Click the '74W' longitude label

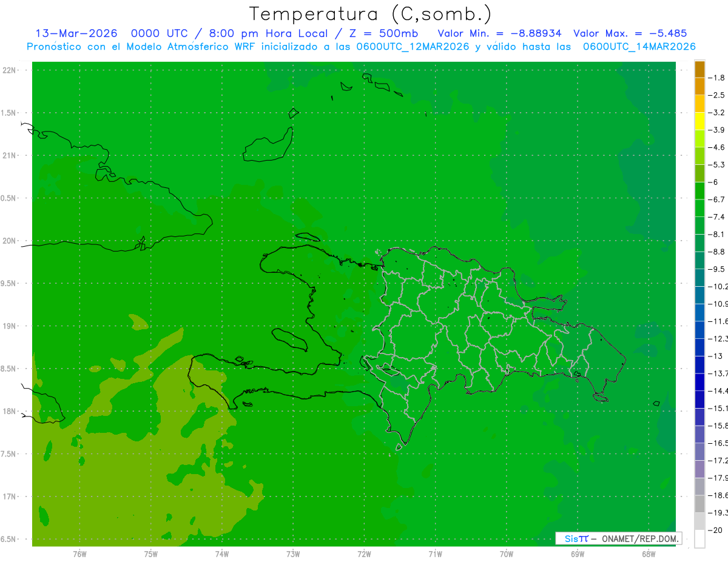click(x=222, y=554)
